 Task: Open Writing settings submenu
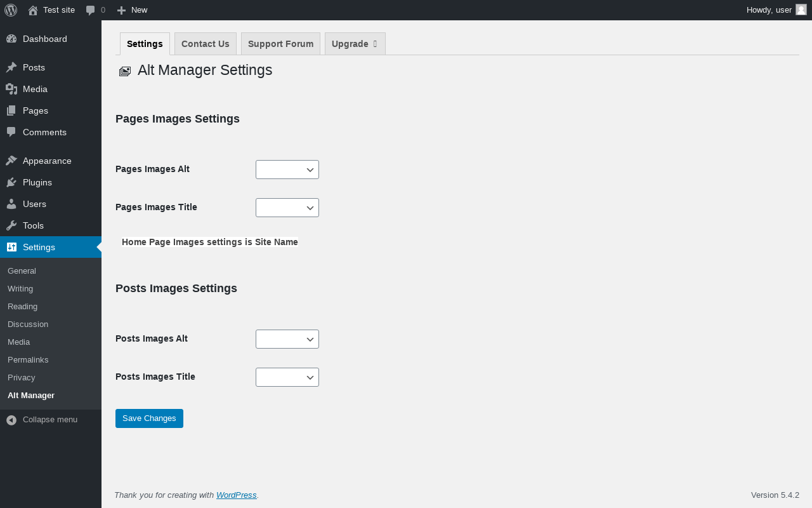click(x=51, y=289)
